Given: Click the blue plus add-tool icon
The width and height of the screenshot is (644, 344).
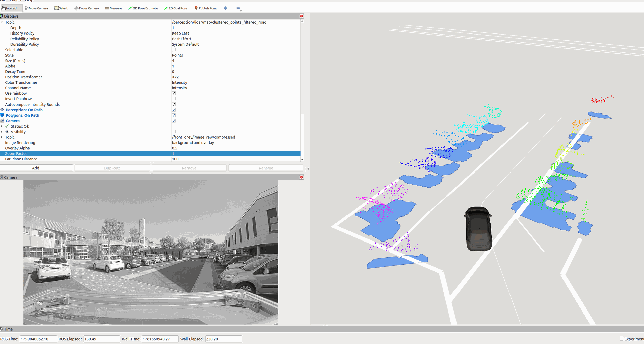Looking at the screenshot, I should click(x=226, y=8).
